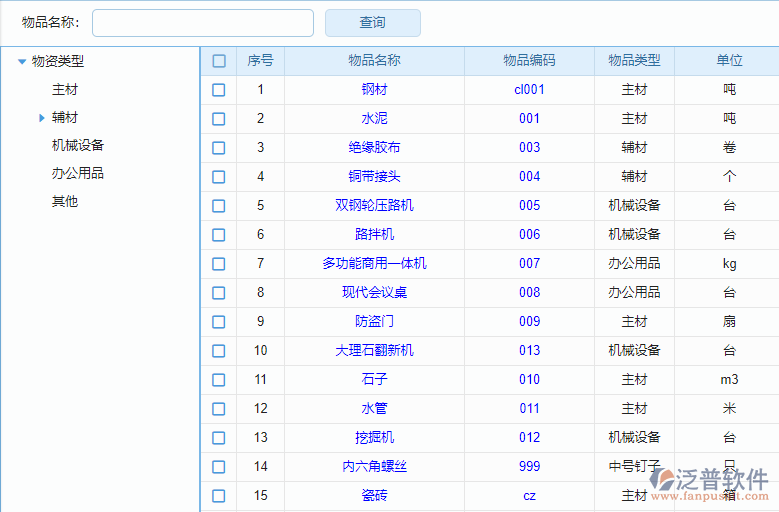Viewport: 779px width, 512px height.
Task: Collapse the 物资类型 tree root arrow
Action: pyautogui.click(x=22, y=62)
